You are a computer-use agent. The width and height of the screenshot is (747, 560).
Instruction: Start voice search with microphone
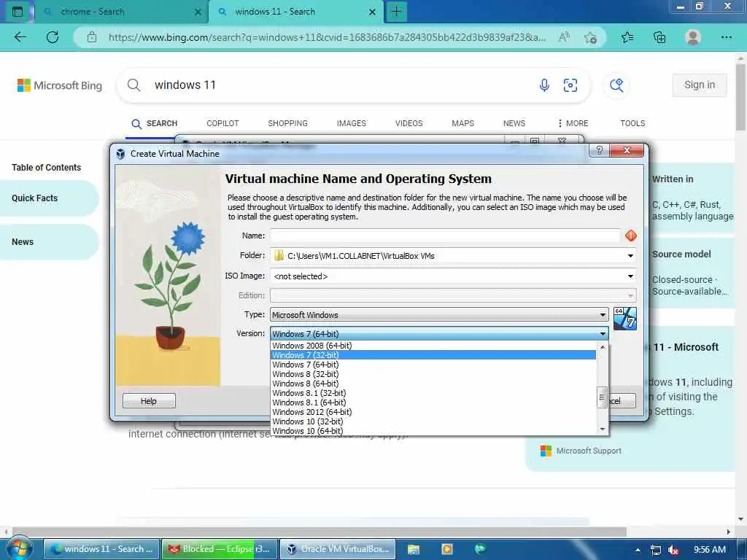coord(544,85)
